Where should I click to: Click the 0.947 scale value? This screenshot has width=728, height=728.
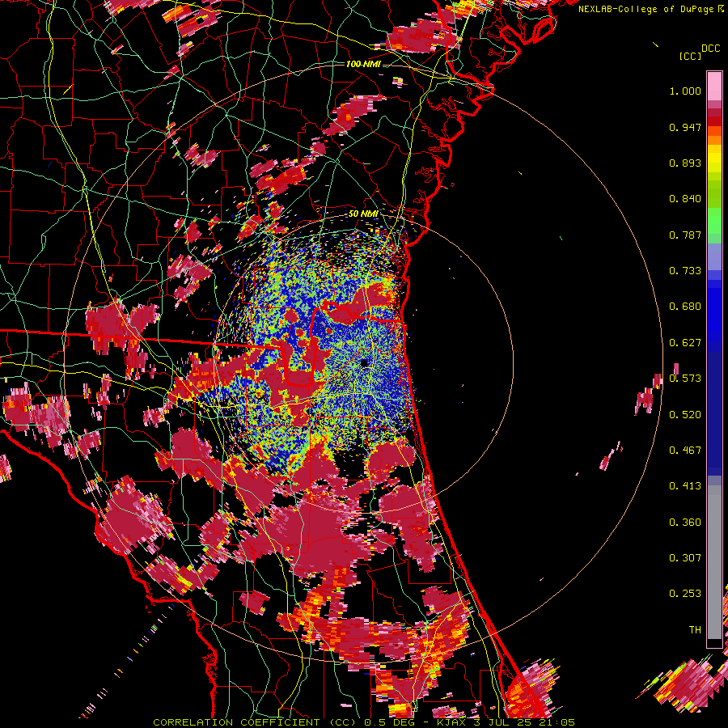[685, 127]
